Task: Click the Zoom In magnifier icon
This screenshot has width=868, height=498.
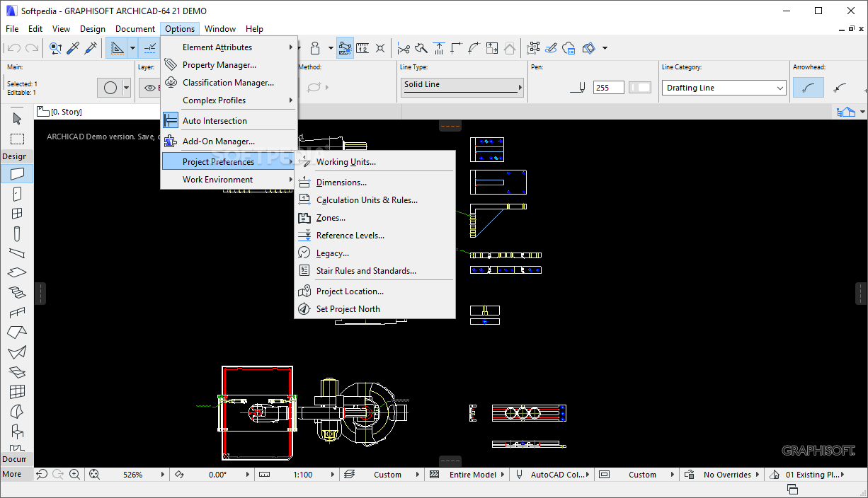Action: [x=74, y=475]
